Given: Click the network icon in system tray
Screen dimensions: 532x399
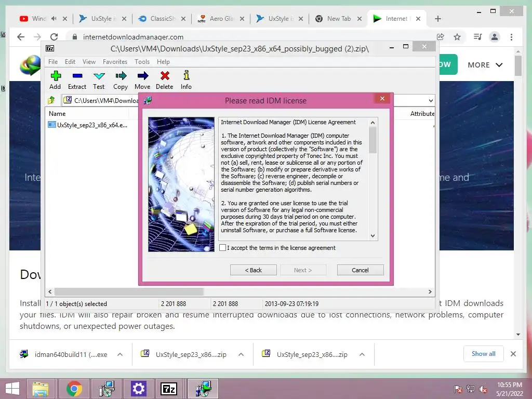Looking at the screenshot, I should pyautogui.click(x=471, y=389).
